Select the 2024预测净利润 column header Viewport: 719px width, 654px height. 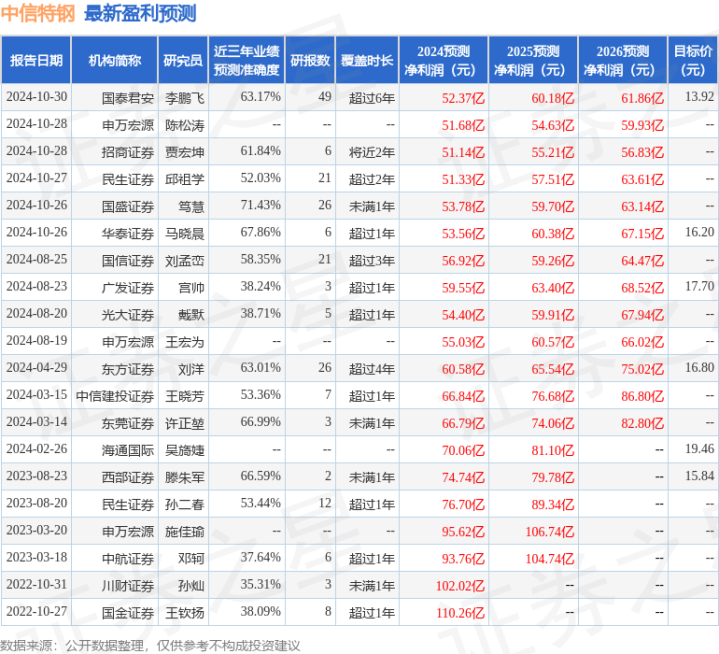(x=443, y=60)
